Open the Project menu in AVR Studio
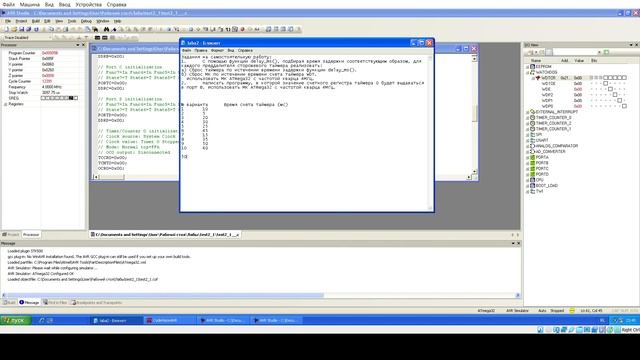The width and height of the screenshot is (640, 360). point(21,21)
